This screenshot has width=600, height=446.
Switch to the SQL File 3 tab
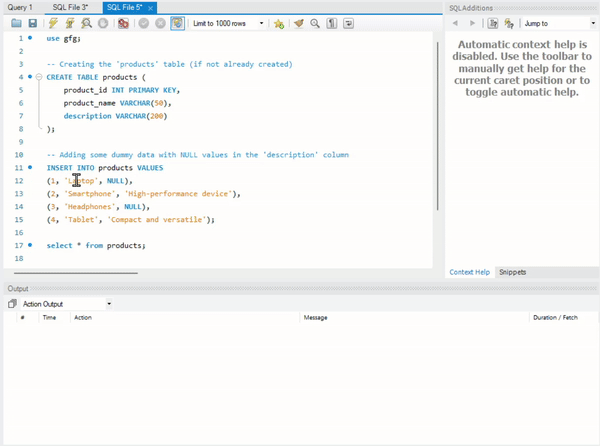click(x=73, y=7)
